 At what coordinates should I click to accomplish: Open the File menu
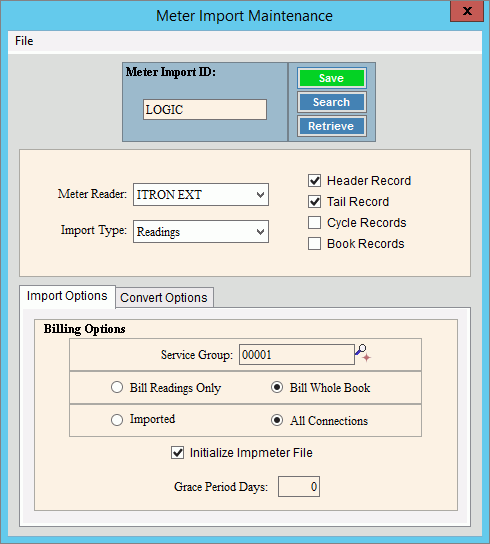[x=24, y=41]
